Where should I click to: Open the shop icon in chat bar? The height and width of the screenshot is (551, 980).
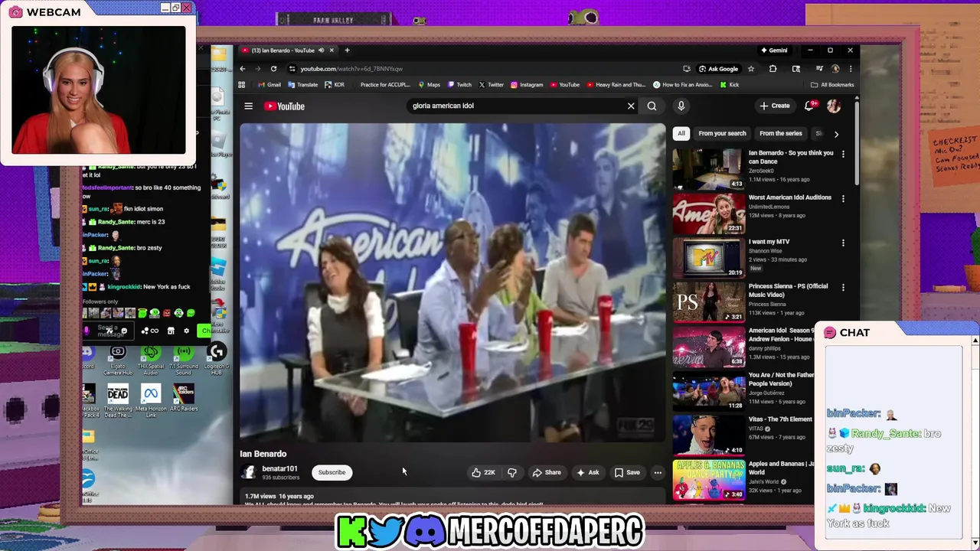(x=171, y=331)
